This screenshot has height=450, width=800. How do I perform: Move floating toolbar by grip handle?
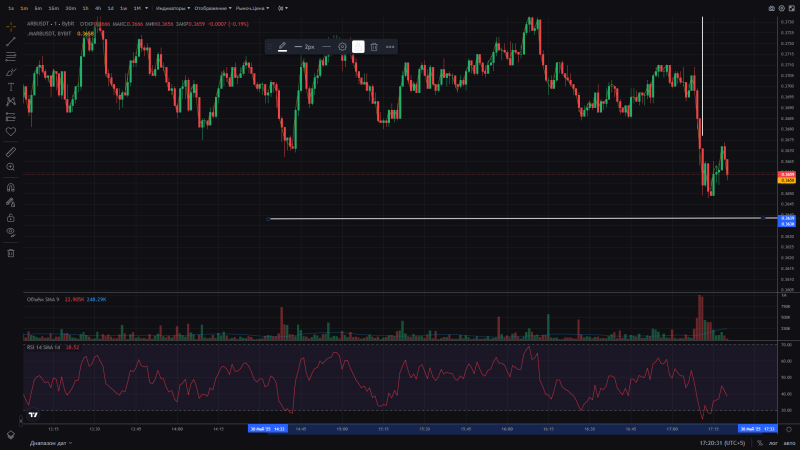[x=269, y=47]
